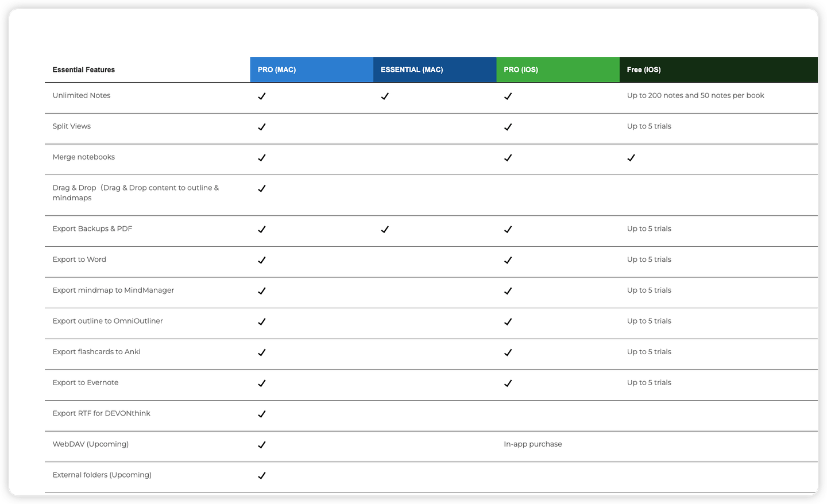Click External folders checkmark under Pro (Mac)
This screenshot has width=827, height=504.
coord(262,475)
